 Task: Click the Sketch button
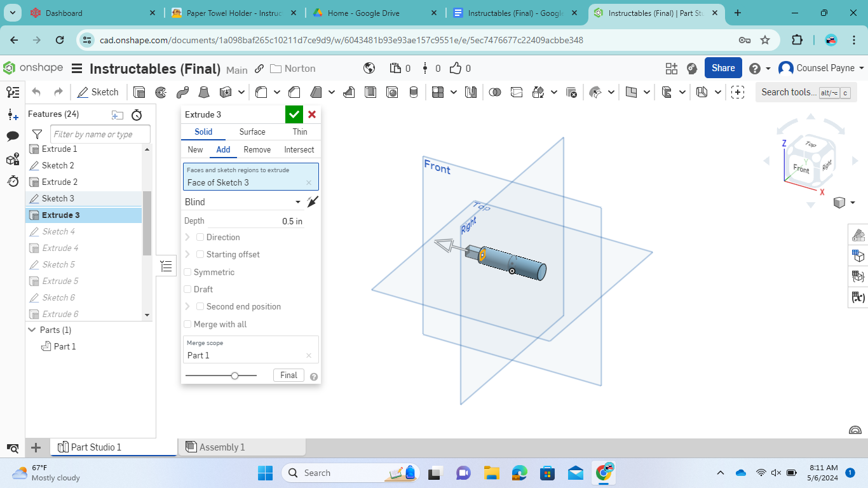(x=98, y=92)
